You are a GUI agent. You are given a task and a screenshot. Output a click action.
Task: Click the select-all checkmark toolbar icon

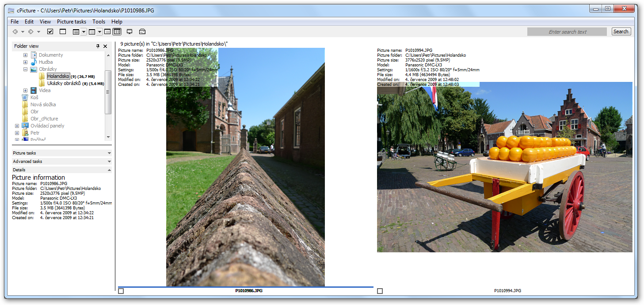pos(50,31)
